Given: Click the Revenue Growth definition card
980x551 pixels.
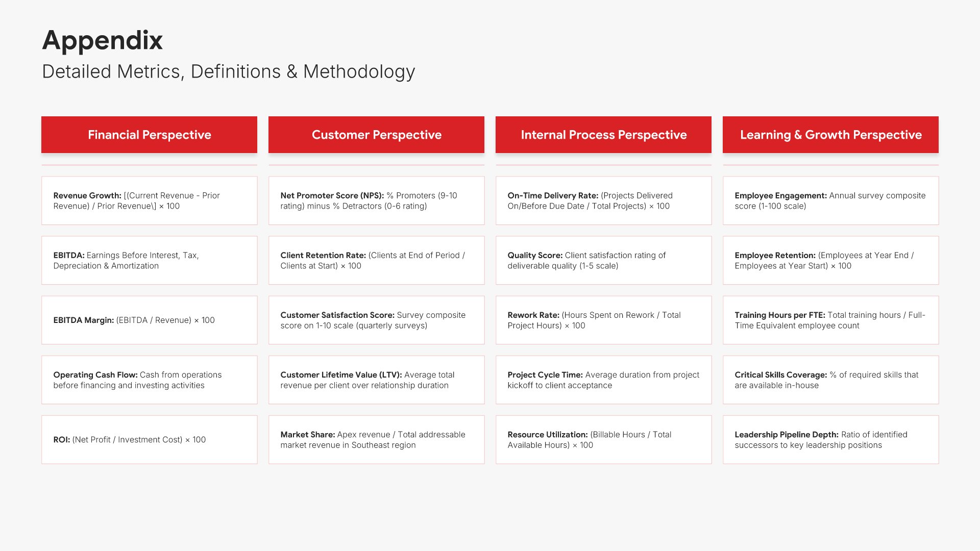Looking at the screenshot, I should pos(149,201).
